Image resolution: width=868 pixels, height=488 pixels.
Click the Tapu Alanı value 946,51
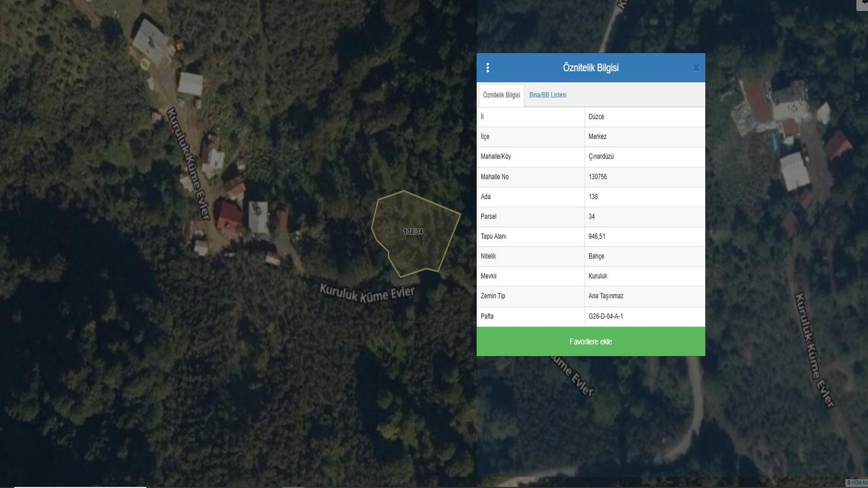pyautogui.click(x=597, y=236)
